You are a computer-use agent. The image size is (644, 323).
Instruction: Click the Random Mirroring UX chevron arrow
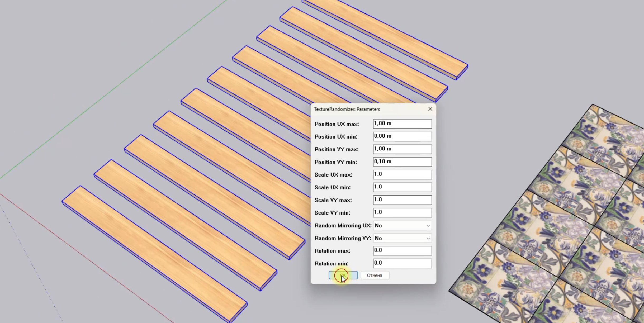tap(428, 226)
